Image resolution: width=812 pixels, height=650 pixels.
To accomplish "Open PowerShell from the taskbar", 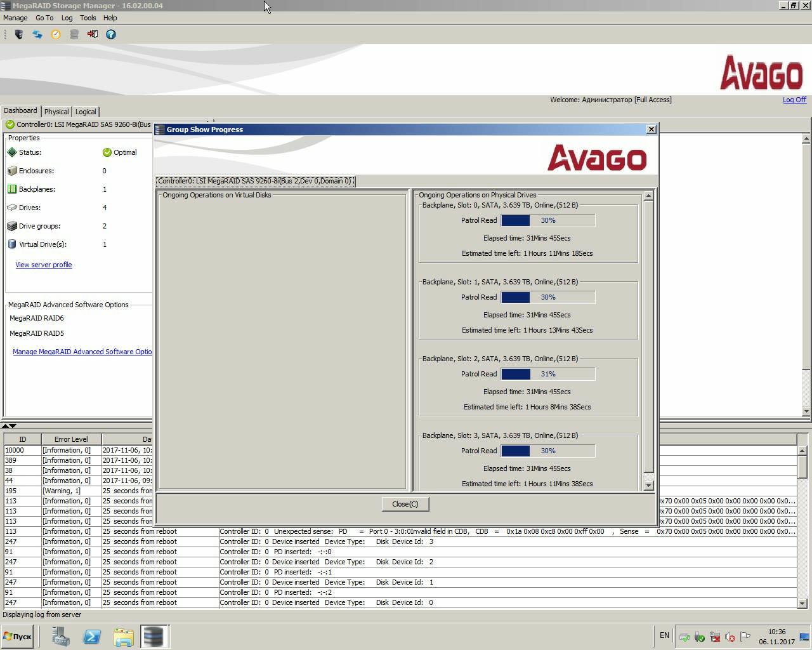I will 92,636.
